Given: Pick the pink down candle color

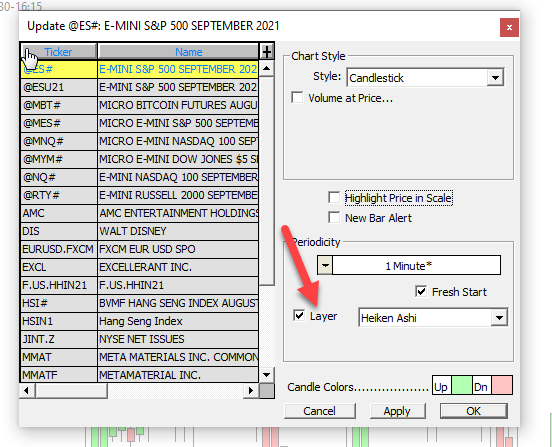Looking at the screenshot, I should (502, 385).
